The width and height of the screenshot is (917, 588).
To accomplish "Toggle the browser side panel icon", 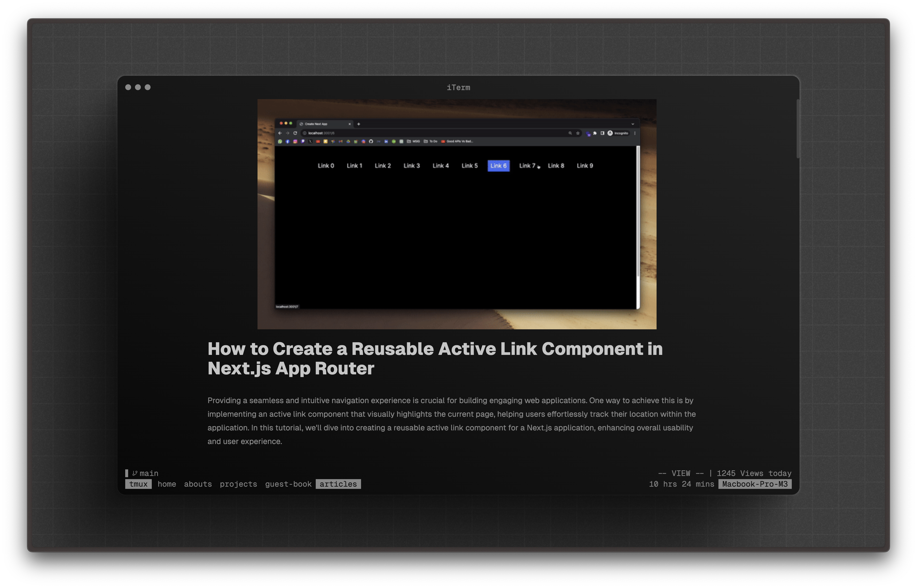I will (x=602, y=133).
